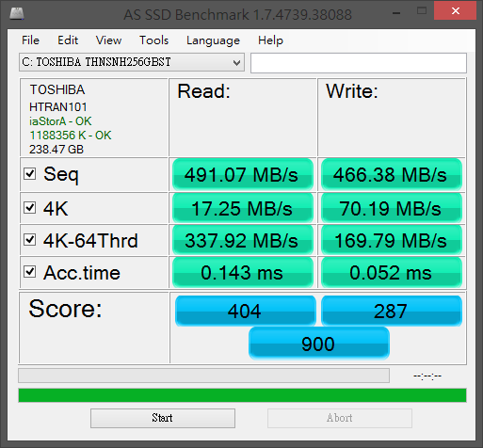483x448 pixels.
Task: Click access time write value 0.052 ms
Action: [392, 272]
